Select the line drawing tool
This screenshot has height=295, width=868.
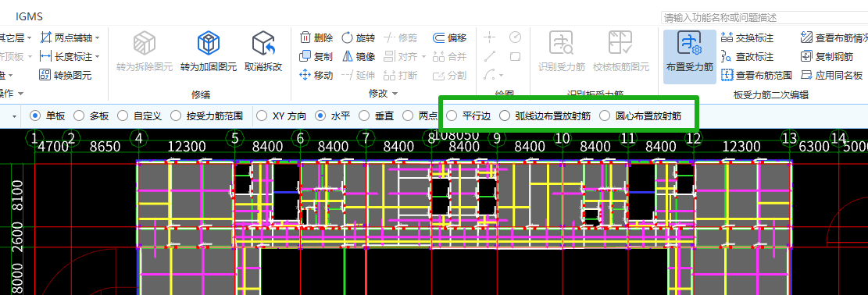click(x=489, y=56)
